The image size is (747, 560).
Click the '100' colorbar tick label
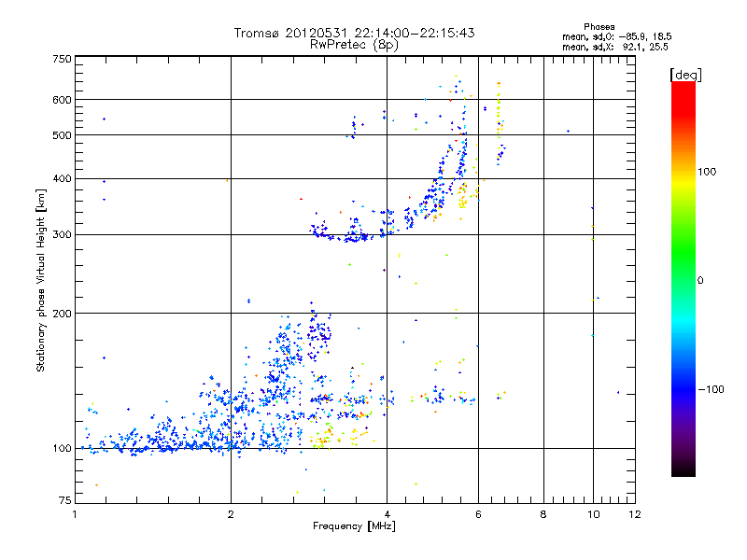[707, 172]
